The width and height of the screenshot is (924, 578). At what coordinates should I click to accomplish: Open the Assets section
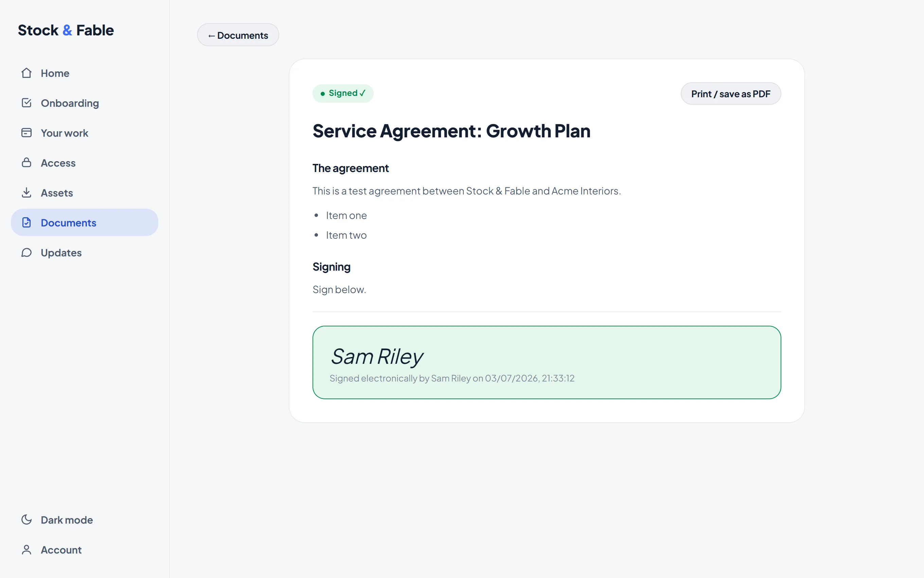click(84, 193)
